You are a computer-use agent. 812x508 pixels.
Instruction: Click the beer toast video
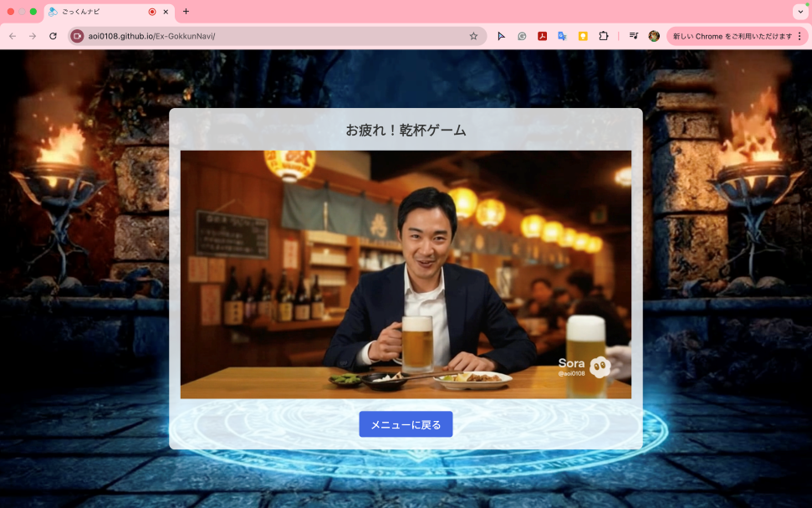tap(406, 275)
